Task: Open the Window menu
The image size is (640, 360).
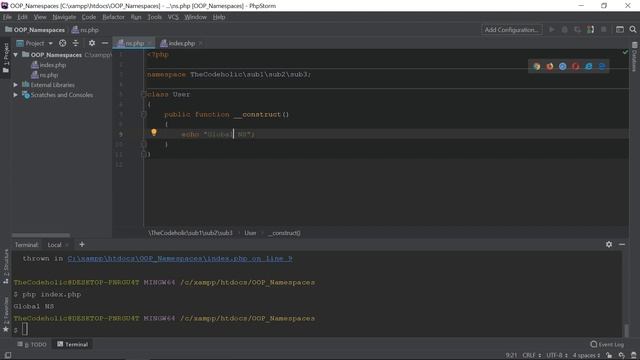Action: coord(196,17)
